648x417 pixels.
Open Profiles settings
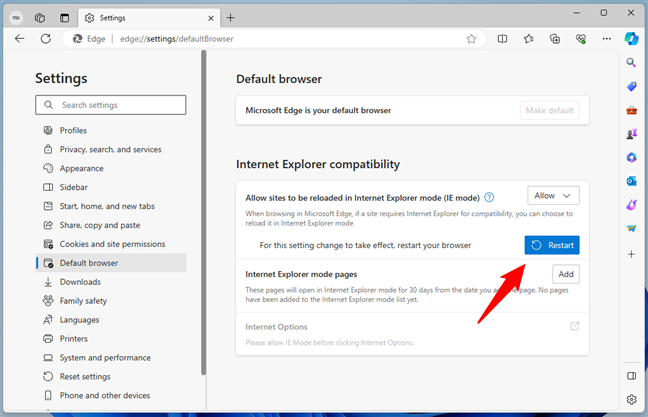(111, 131)
